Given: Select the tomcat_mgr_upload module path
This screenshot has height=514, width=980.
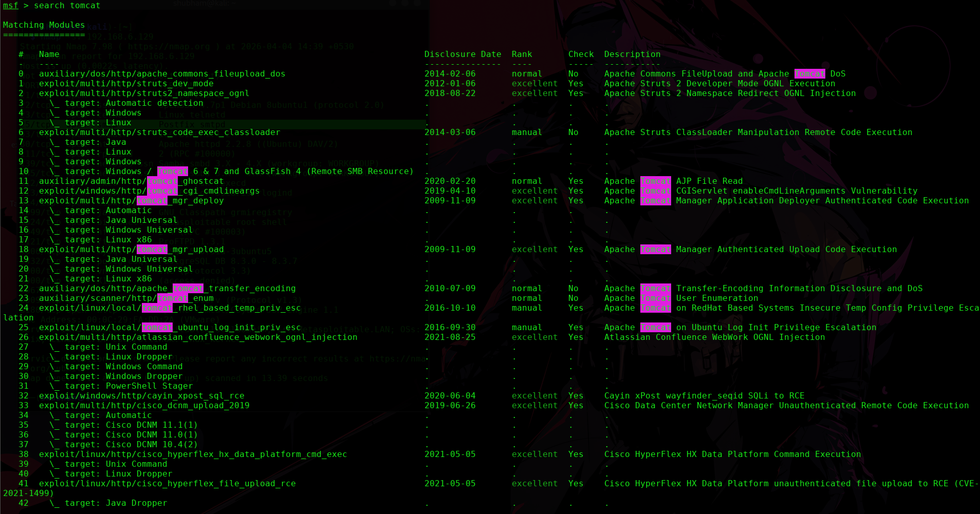Looking at the screenshot, I should click(131, 250).
